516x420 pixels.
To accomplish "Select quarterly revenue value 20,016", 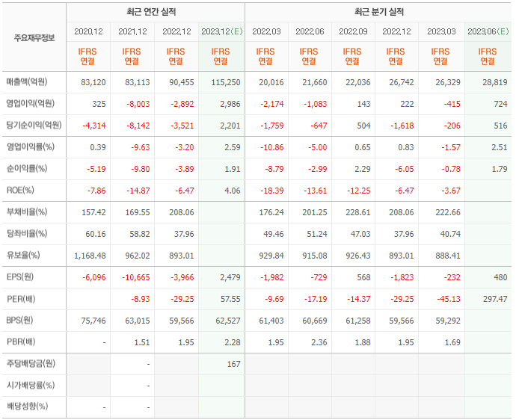I will click(x=271, y=82).
